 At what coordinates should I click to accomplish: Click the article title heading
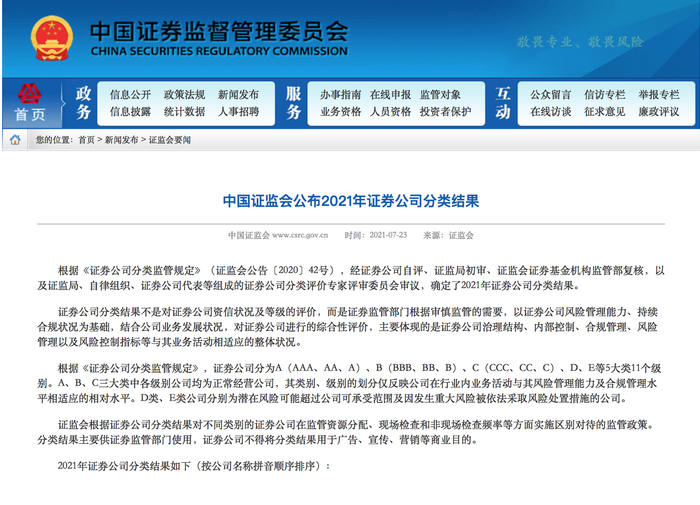(x=351, y=201)
